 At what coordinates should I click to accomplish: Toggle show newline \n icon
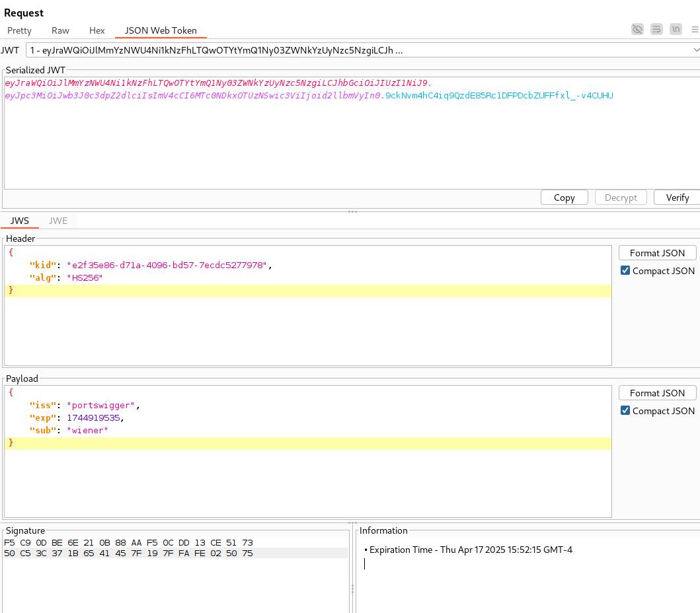click(x=676, y=30)
